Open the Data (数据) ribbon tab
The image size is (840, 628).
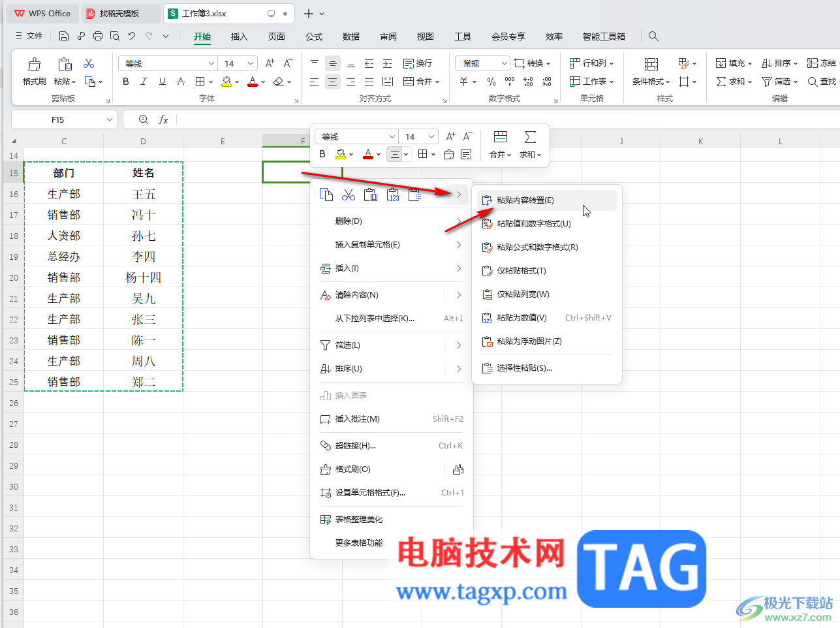tap(351, 37)
